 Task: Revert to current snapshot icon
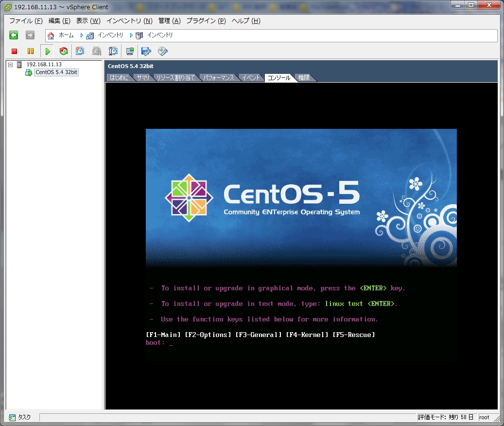click(x=96, y=51)
